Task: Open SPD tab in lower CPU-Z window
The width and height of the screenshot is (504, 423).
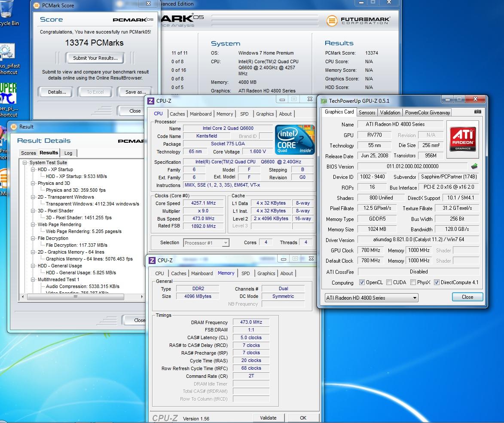Action: pyautogui.click(x=246, y=273)
